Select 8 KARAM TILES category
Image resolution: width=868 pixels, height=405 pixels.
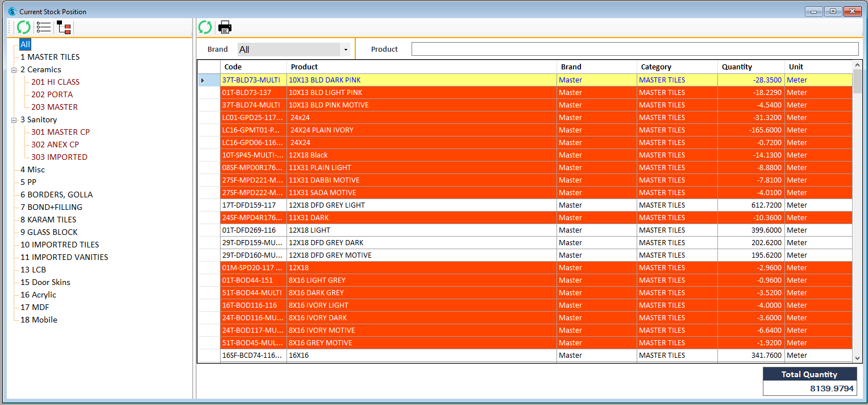[48, 220]
